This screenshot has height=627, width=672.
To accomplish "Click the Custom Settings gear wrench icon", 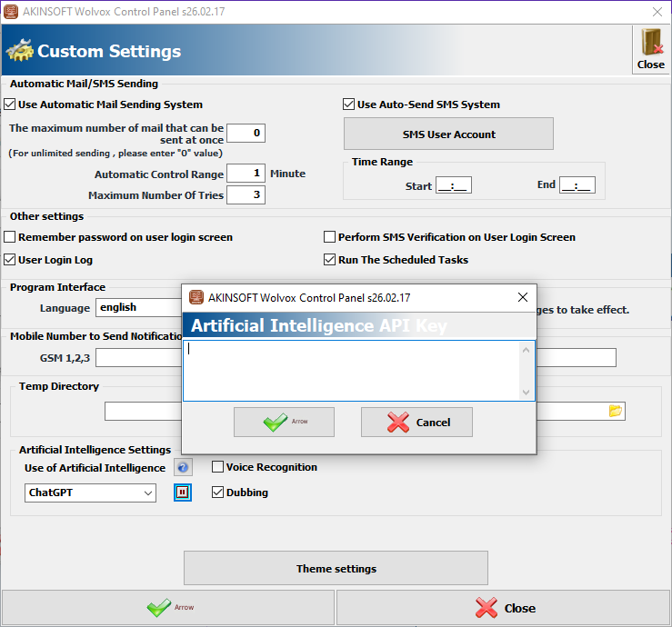I will point(19,50).
